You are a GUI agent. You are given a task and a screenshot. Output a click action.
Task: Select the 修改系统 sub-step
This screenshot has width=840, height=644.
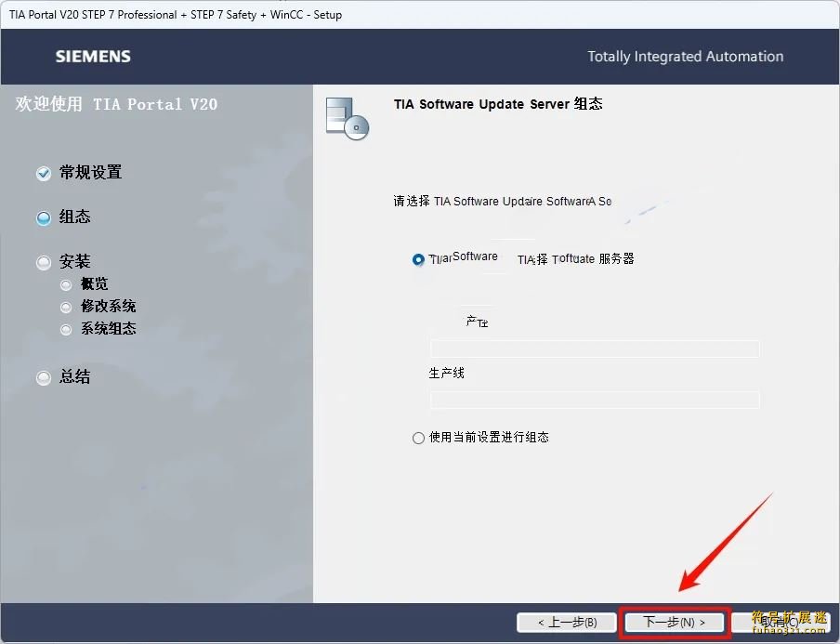108,307
